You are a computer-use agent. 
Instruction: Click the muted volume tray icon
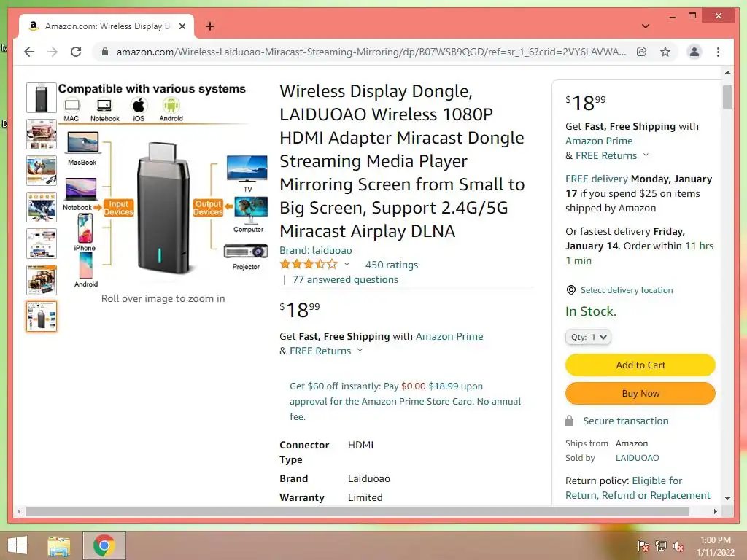pos(678,545)
